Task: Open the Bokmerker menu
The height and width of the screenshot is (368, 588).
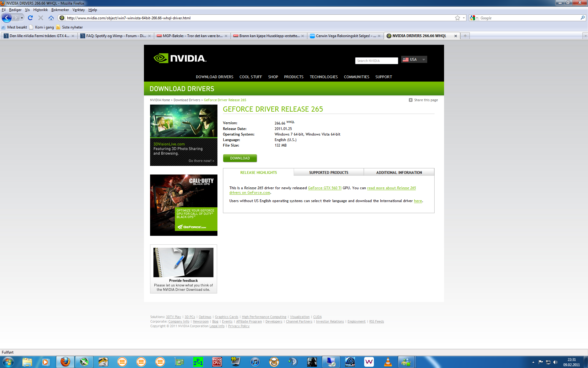Action: click(x=60, y=10)
